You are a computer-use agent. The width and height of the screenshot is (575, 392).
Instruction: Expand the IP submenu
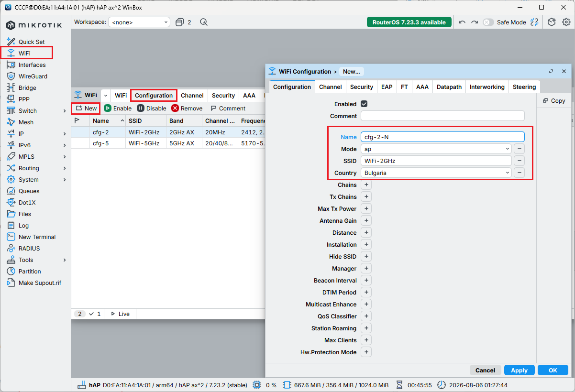[65, 133]
